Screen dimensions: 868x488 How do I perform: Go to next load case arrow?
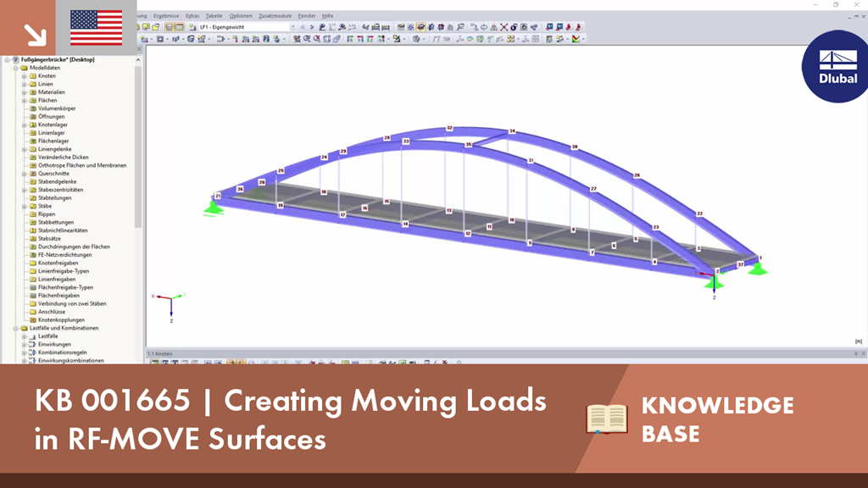[x=312, y=26]
